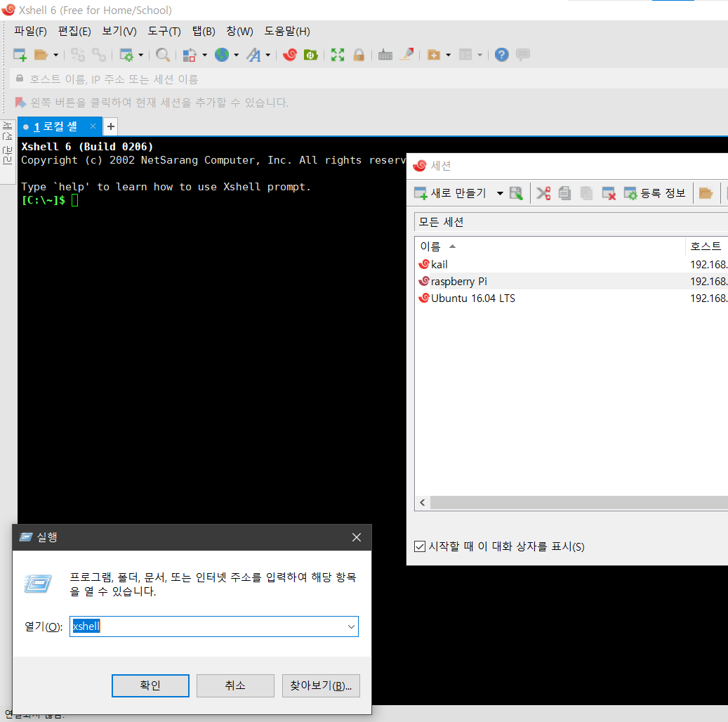Viewport: 728px width, 722px height.
Task: Expand the 새로 만들기 dropdown arrow
Action: point(500,193)
